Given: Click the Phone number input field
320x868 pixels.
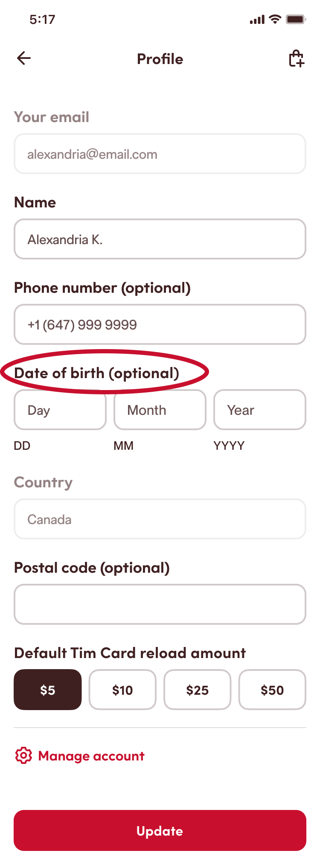Looking at the screenshot, I should point(160,324).
